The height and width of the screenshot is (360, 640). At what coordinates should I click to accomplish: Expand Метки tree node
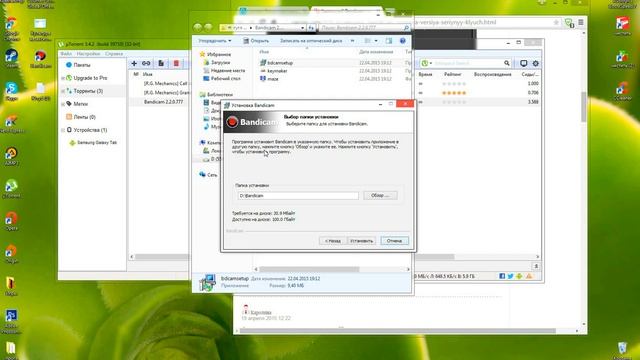point(63,104)
